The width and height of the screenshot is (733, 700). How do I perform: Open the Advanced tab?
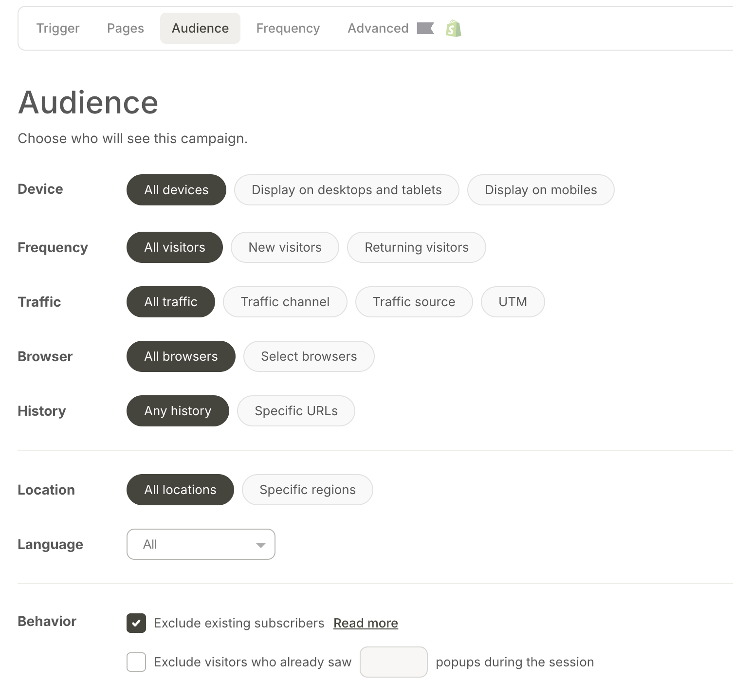click(378, 29)
